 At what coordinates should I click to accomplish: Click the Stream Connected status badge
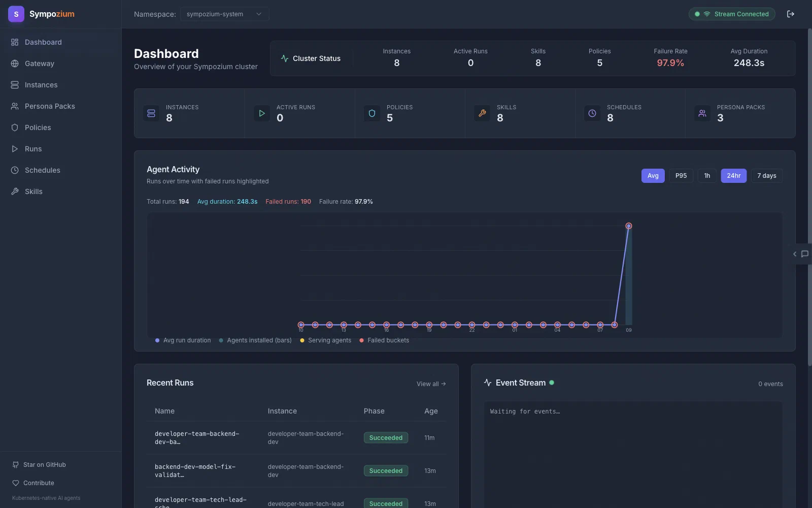tap(731, 14)
